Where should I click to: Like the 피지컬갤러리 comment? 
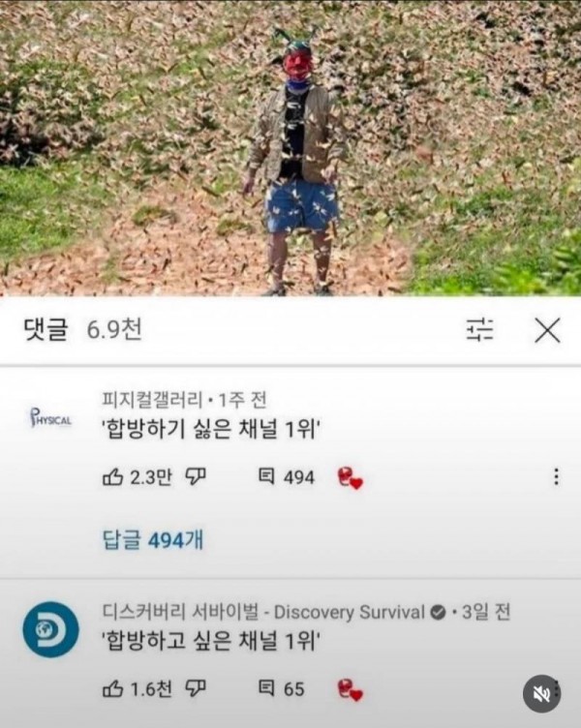click(112, 477)
